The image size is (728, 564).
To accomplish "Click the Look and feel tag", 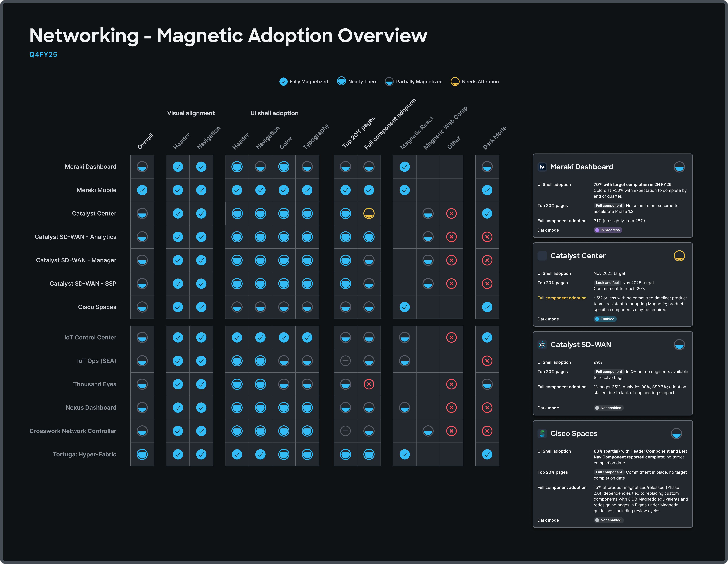I will [x=607, y=283].
